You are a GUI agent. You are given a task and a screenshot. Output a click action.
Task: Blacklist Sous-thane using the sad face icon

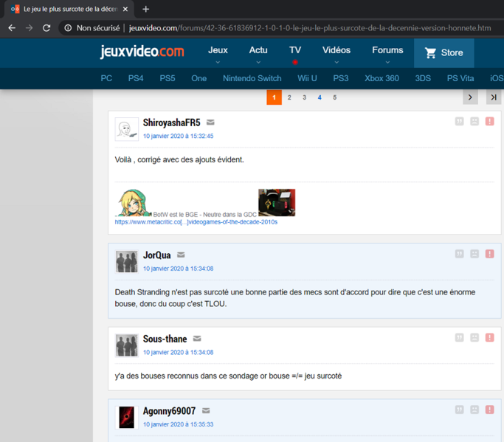pos(474,338)
